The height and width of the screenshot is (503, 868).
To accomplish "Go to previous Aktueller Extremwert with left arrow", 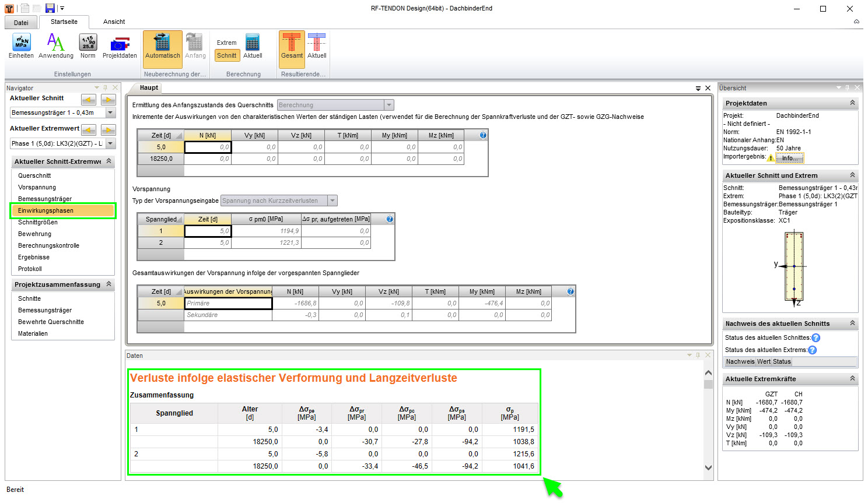I will (x=89, y=129).
